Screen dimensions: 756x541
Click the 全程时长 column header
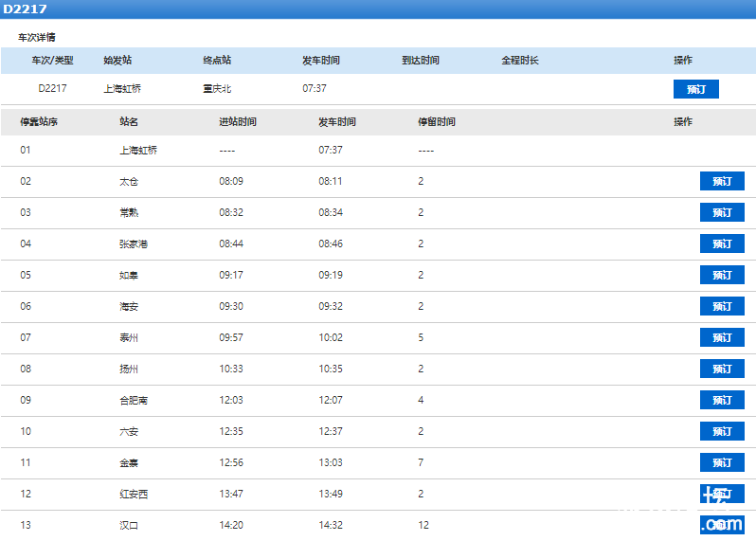520,61
